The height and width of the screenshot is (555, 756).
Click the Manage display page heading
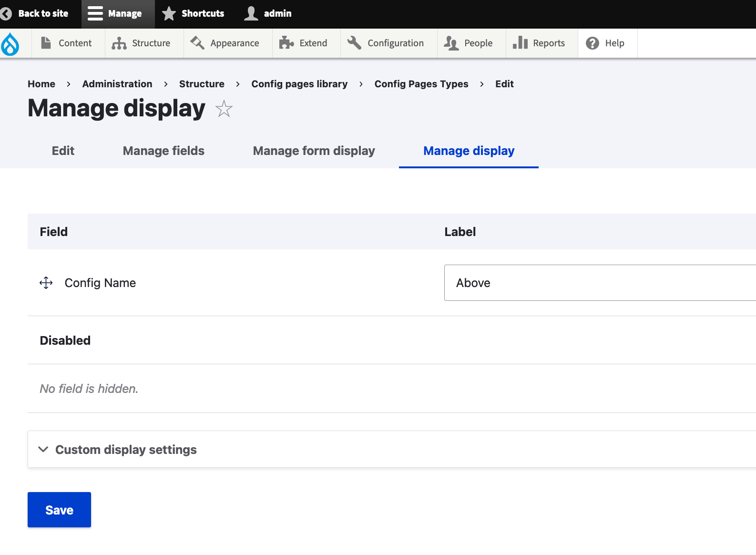coord(117,108)
